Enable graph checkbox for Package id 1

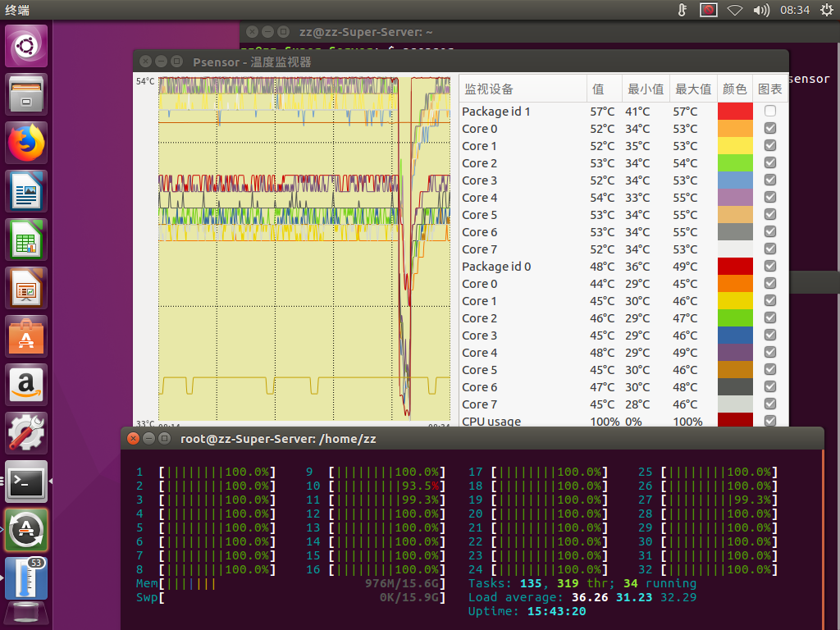(769, 112)
